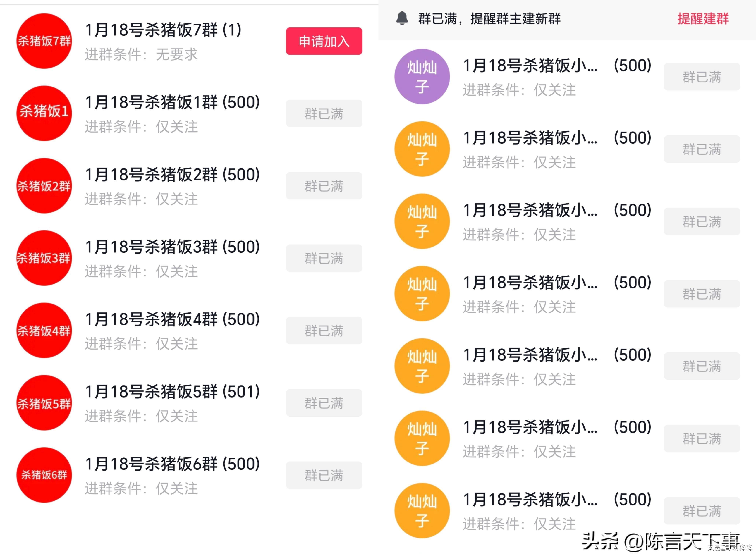Click 群已满 button for 杀猪饭1群
The height and width of the screenshot is (554, 756).
point(324,113)
